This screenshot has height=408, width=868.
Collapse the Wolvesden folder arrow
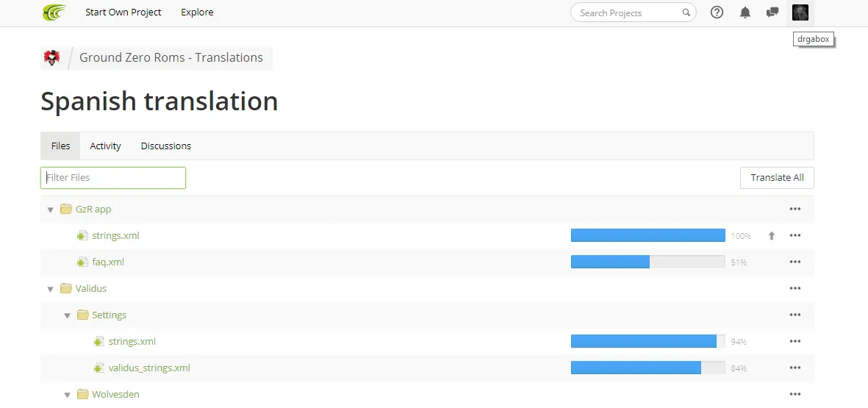67,396
